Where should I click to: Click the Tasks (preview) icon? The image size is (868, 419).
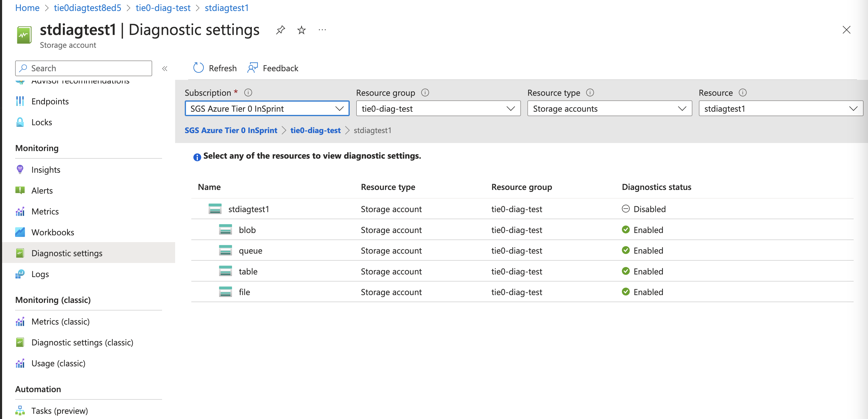[20, 411]
